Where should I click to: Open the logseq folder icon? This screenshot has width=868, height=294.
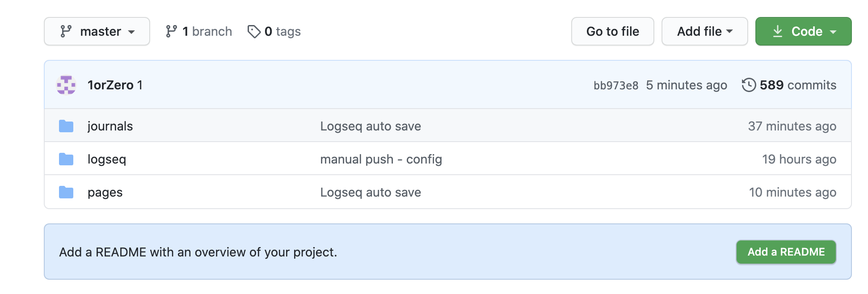click(66, 159)
